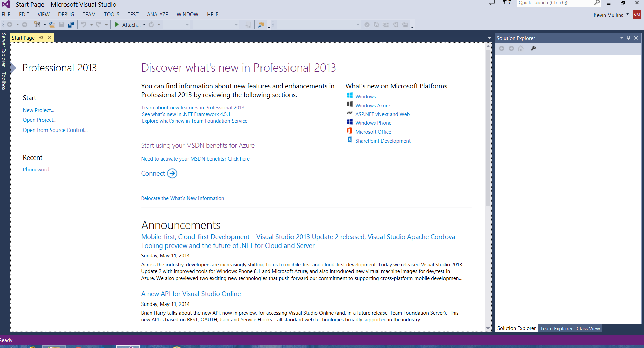Switch to the Team Explorer tab
644x348 pixels.
point(556,328)
